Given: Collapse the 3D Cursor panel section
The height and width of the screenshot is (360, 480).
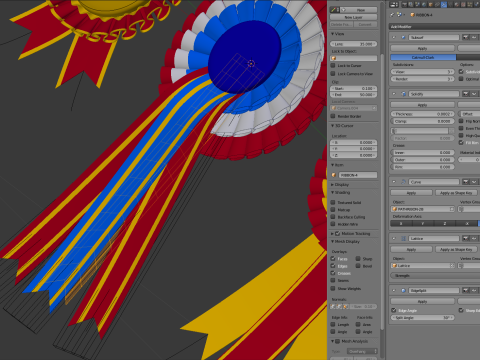Looking at the screenshot, I should (333, 126).
